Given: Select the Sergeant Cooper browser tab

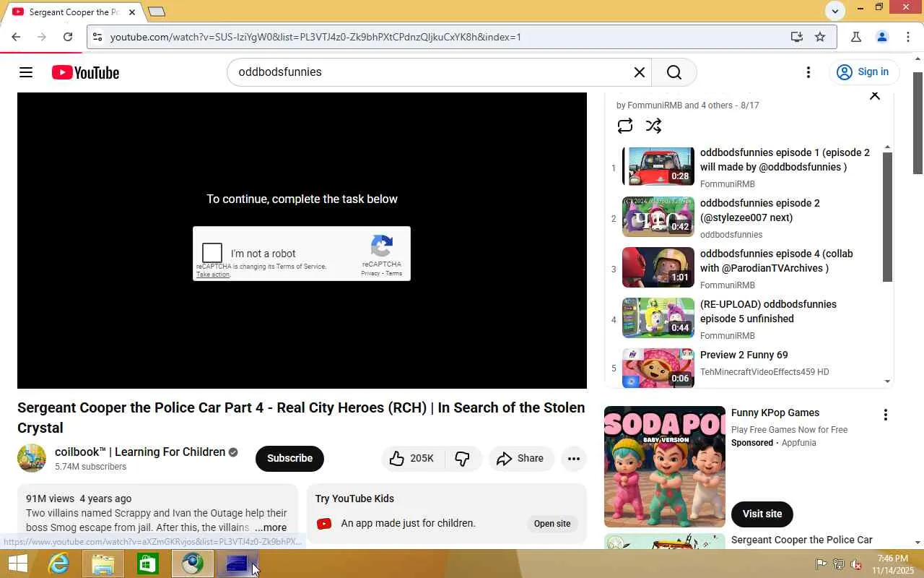Looking at the screenshot, I should 74,12.
